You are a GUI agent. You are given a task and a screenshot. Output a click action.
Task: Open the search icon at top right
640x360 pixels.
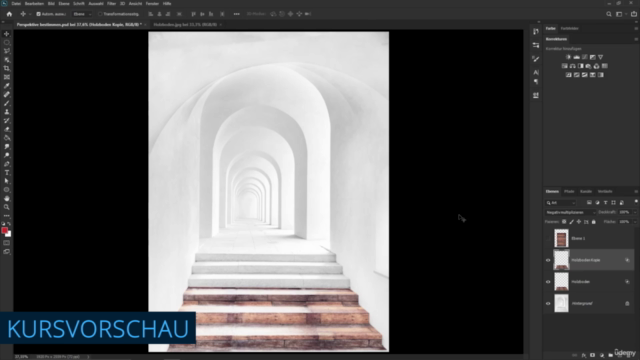609,14
